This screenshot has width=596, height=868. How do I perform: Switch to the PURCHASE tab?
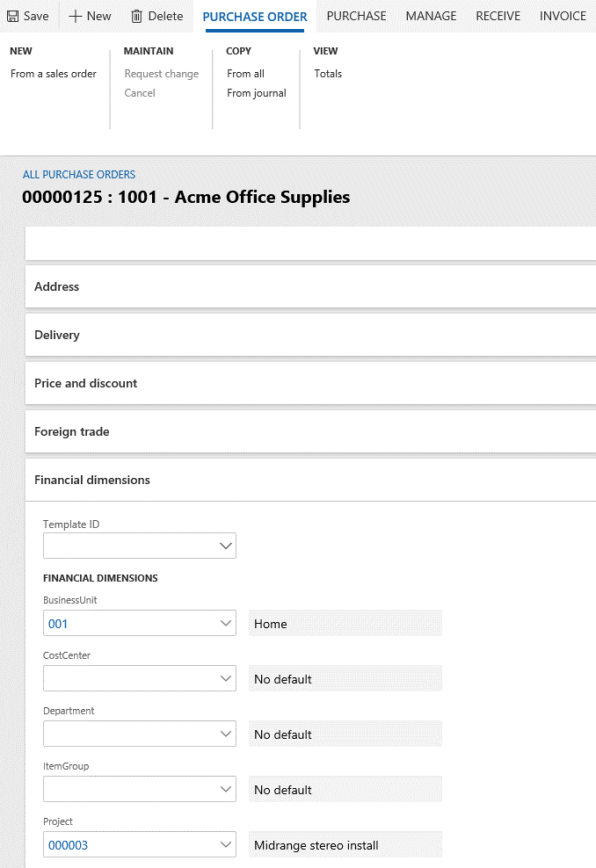(x=356, y=16)
